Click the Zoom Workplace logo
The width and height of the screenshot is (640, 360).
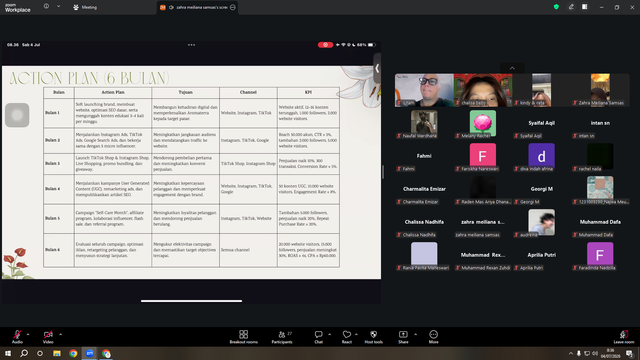[x=18, y=8]
